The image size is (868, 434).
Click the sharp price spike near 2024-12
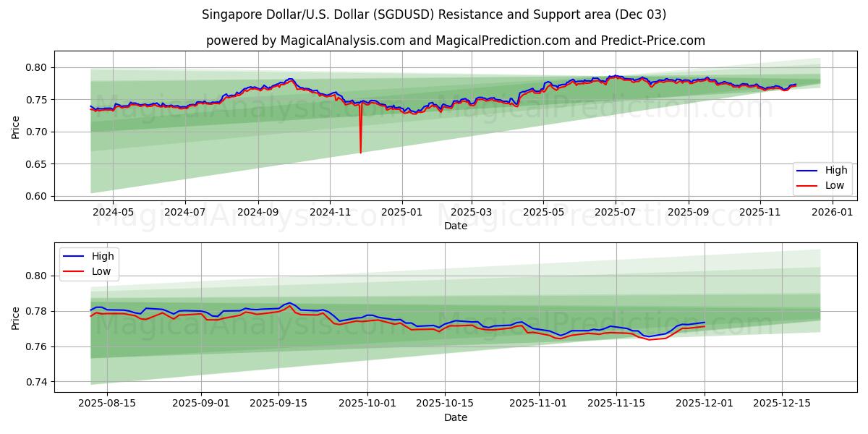pyautogui.click(x=360, y=134)
